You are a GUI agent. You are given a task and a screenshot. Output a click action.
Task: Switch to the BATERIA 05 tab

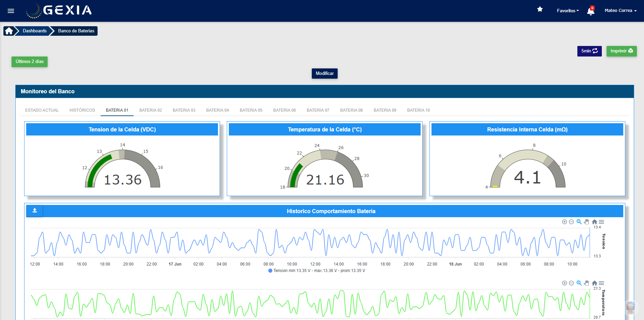coord(251,110)
